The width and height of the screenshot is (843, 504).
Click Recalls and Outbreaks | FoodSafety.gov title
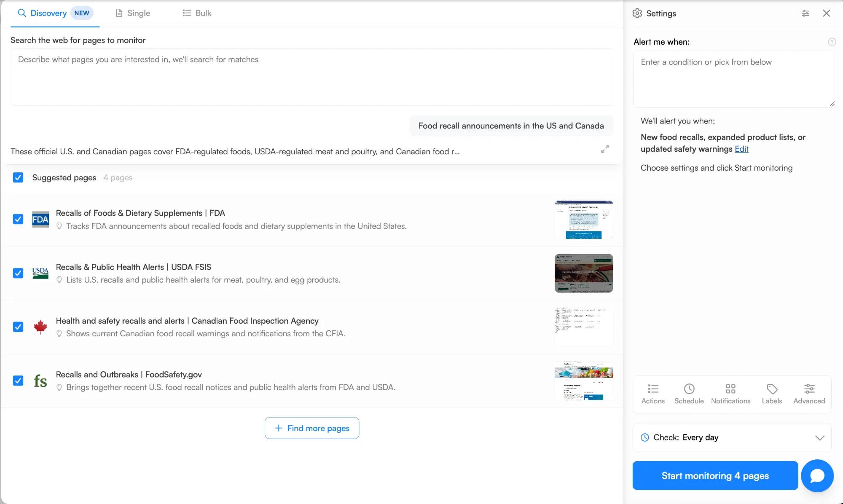tap(129, 375)
